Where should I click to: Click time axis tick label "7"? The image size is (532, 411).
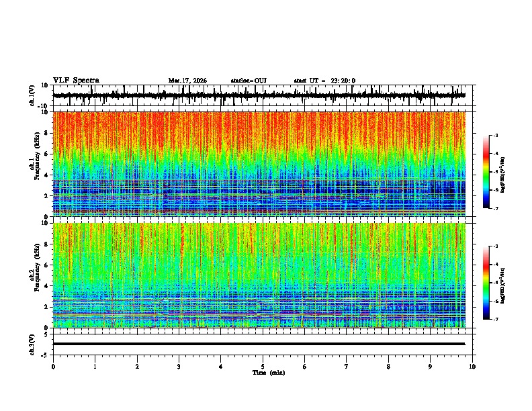pyautogui.click(x=347, y=367)
